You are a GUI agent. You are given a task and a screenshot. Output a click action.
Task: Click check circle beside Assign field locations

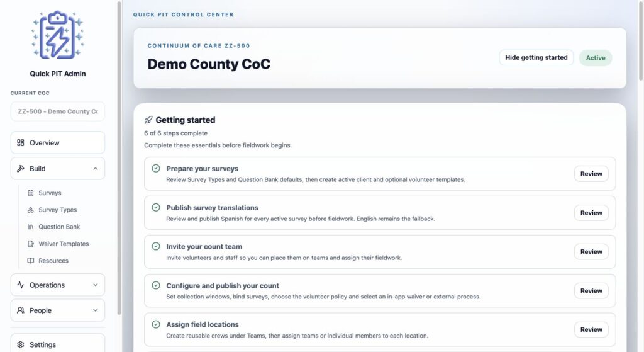click(x=156, y=324)
